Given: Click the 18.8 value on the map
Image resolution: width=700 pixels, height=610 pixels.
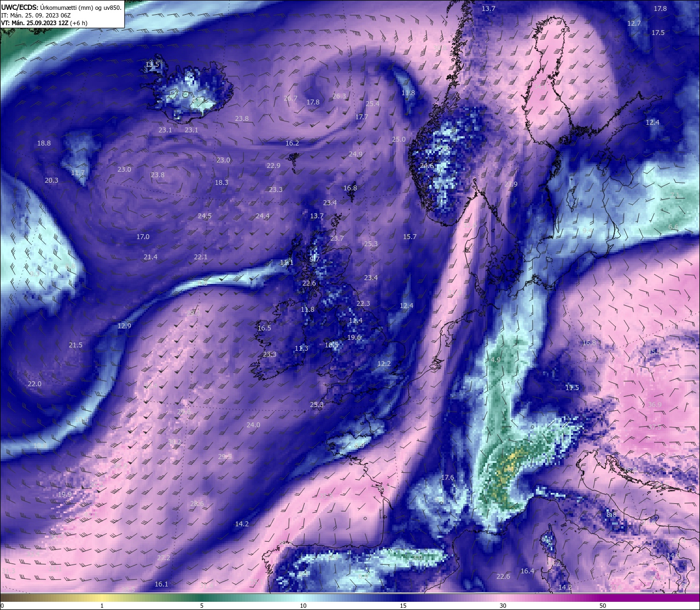Looking at the screenshot, I should click(x=44, y=143).
